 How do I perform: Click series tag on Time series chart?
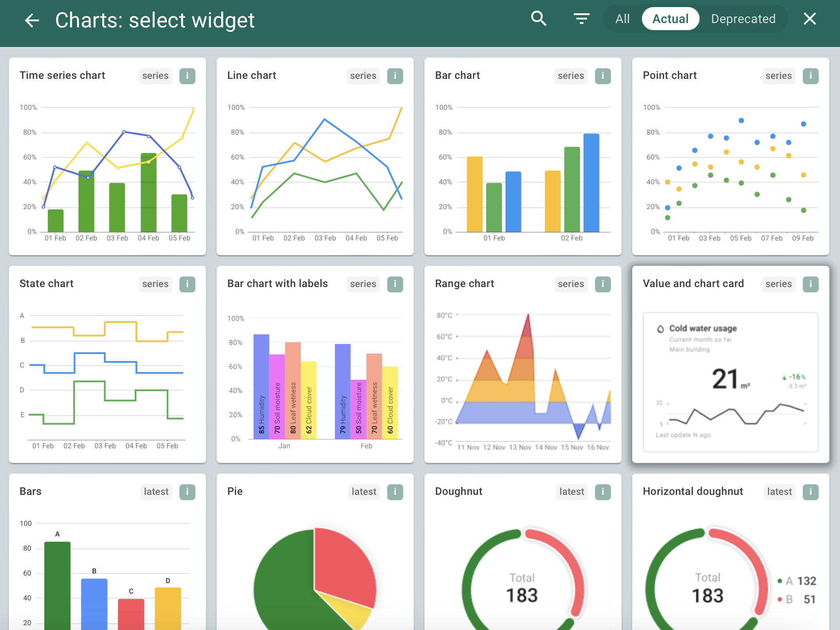point(156,76)
